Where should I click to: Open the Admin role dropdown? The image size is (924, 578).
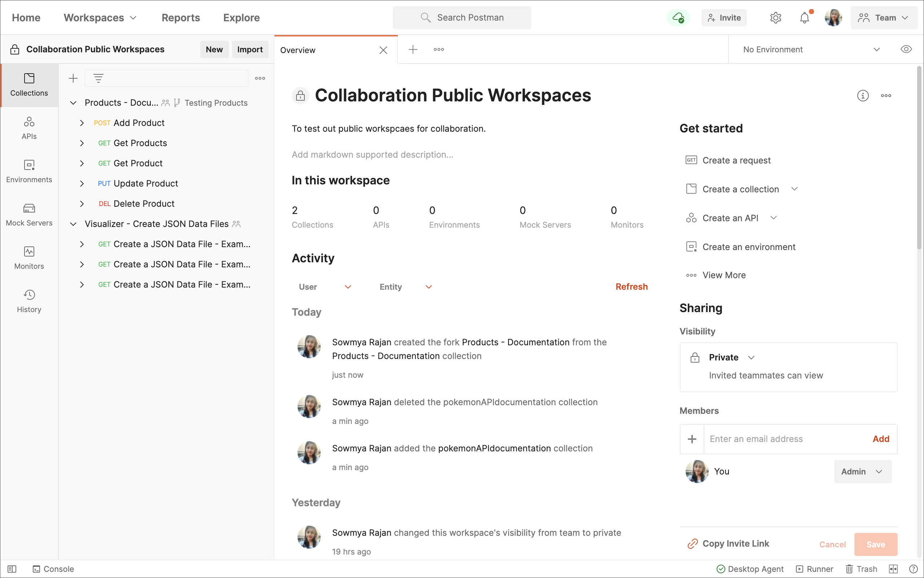click(862, 471)
